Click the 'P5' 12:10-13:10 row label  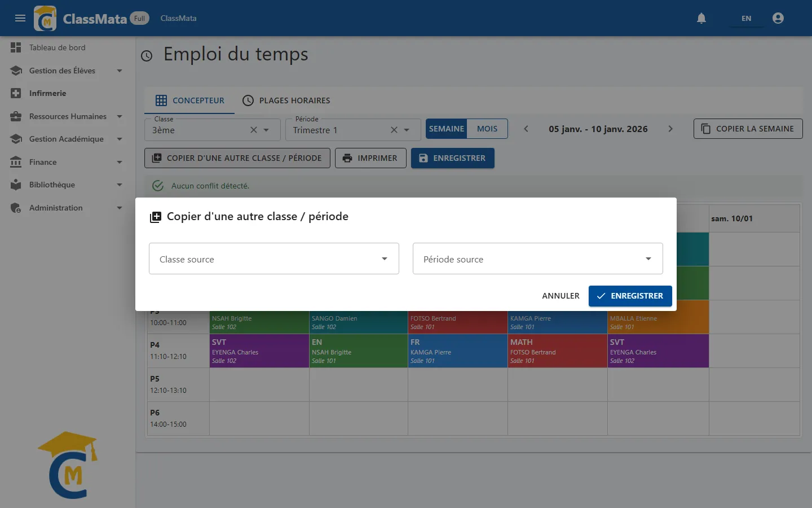tap(179, 384)
